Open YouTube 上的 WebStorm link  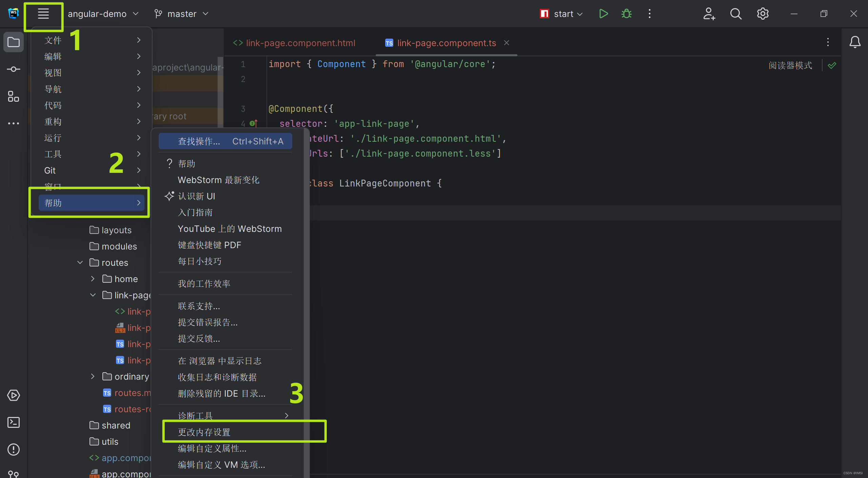coord(230,228)
